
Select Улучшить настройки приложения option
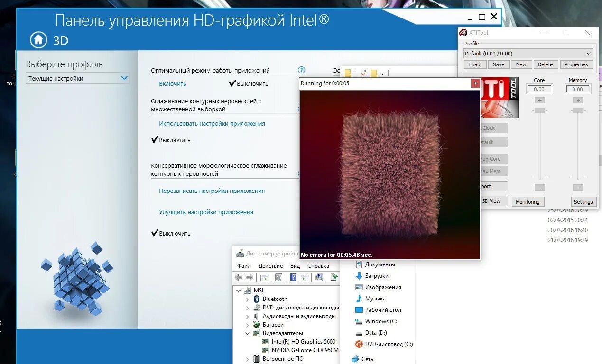coord(206,212)
